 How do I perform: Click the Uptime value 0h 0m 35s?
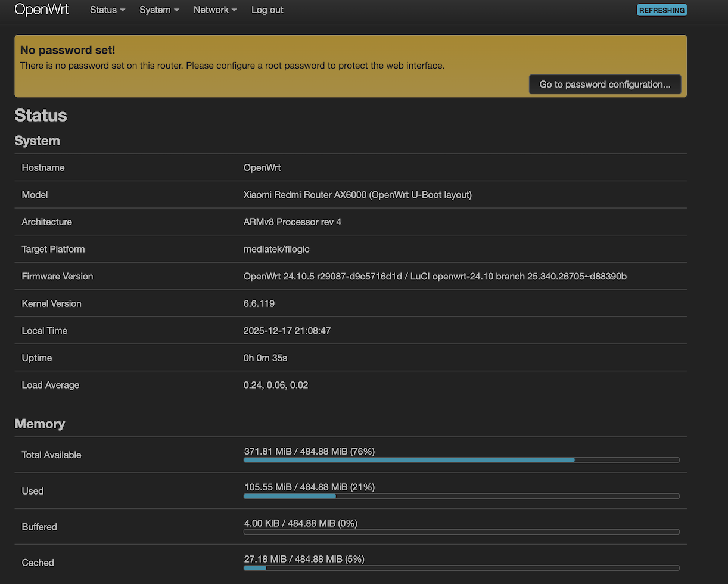(265, 358)
